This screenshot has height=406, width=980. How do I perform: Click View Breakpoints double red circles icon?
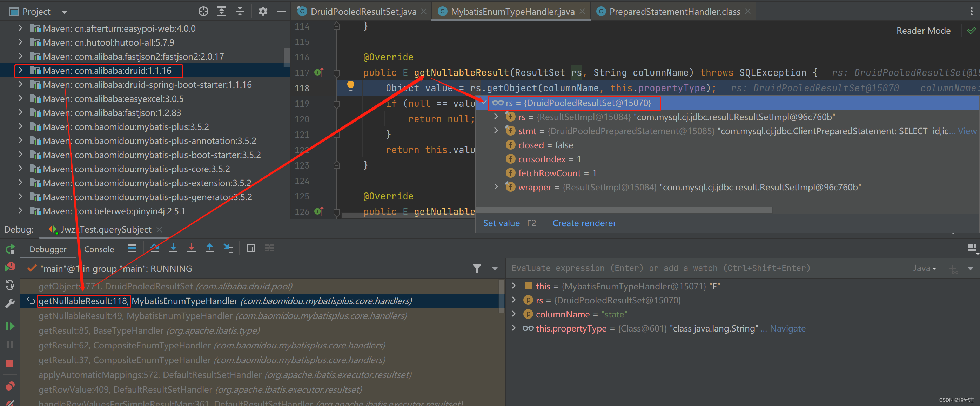click(10, 386)
